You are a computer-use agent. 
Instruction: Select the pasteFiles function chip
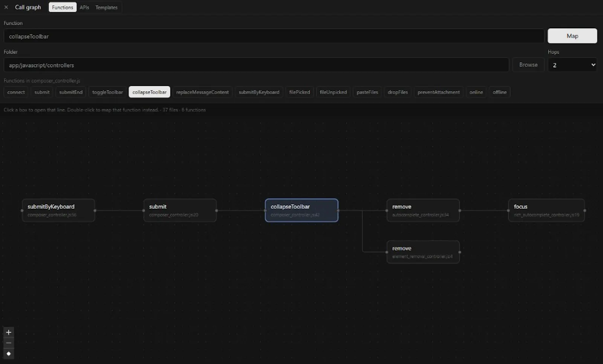[x=367, y=92]
